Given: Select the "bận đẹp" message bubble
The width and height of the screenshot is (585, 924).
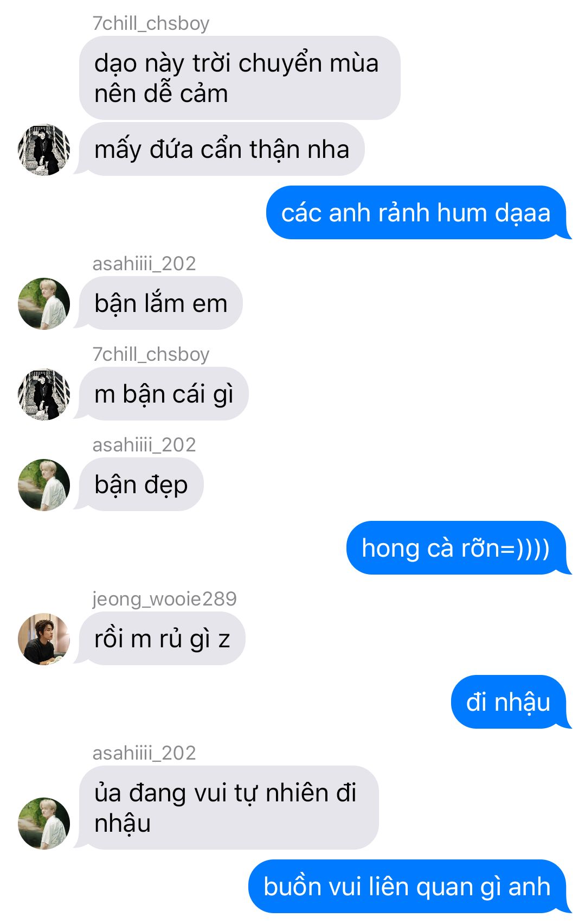Looking at the screenshot, I should (141, 485).
